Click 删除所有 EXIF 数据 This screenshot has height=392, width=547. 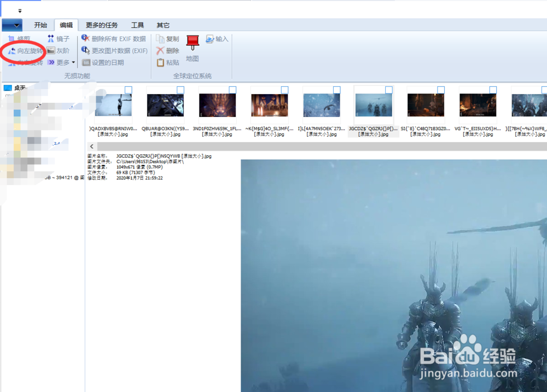(114, 39)
